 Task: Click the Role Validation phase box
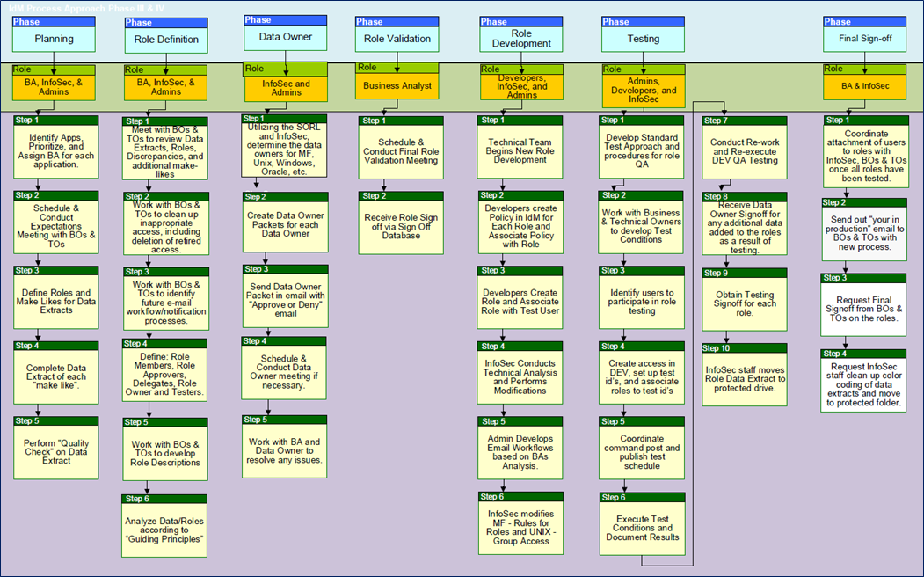point(398,39)
